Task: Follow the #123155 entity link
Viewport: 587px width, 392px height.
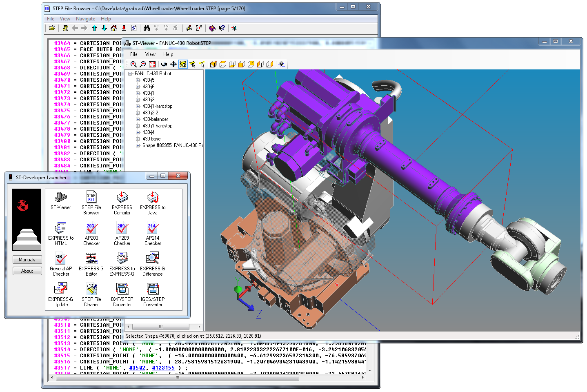Action: pyautogui.click(x=163, y=368)
